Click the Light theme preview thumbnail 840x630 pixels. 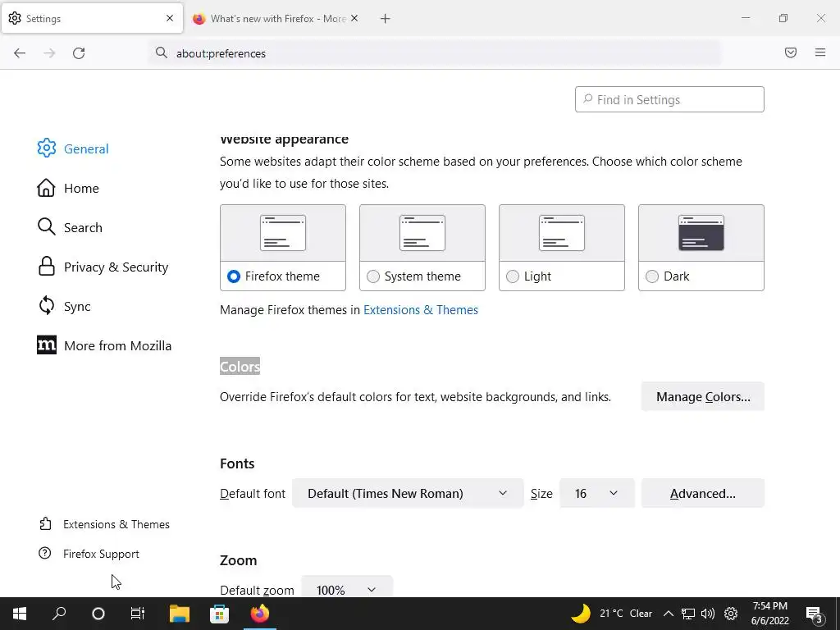[561, 233]
